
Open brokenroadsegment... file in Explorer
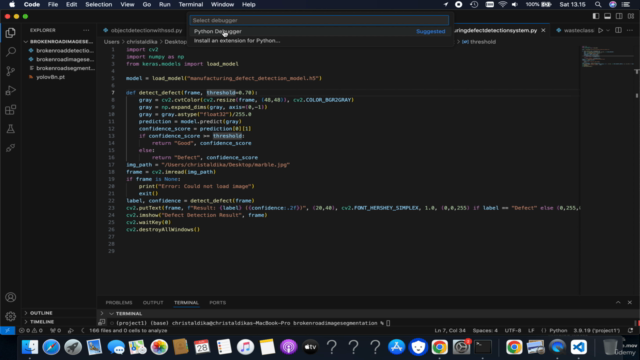[x=58, y=68]
